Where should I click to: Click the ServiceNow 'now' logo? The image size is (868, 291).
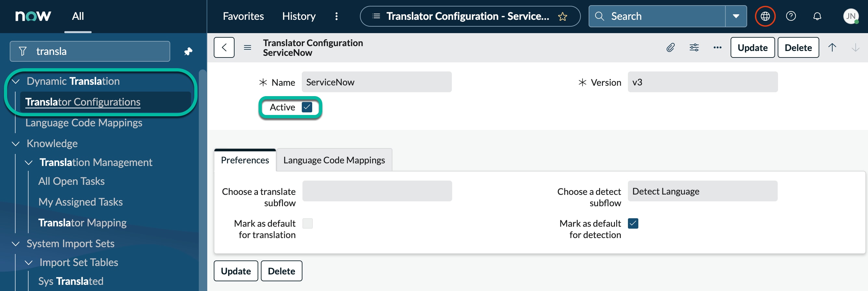coord(33,16)
